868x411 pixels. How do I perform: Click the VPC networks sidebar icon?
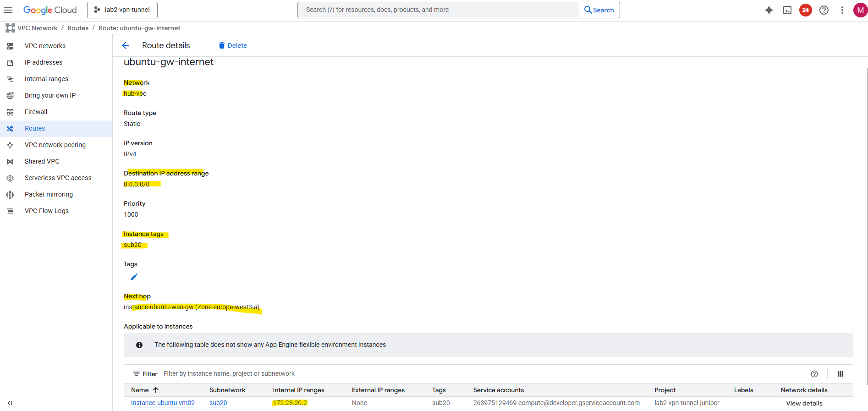10,46
